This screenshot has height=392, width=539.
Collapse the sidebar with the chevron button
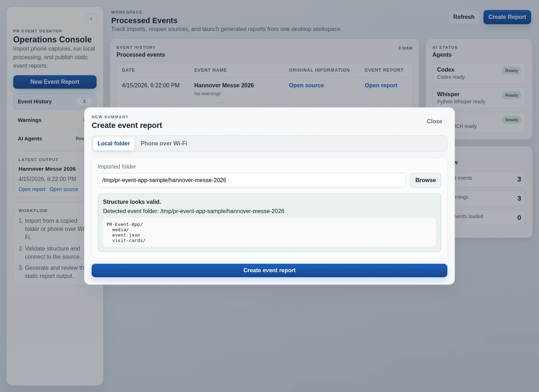[x=91, y=19]
